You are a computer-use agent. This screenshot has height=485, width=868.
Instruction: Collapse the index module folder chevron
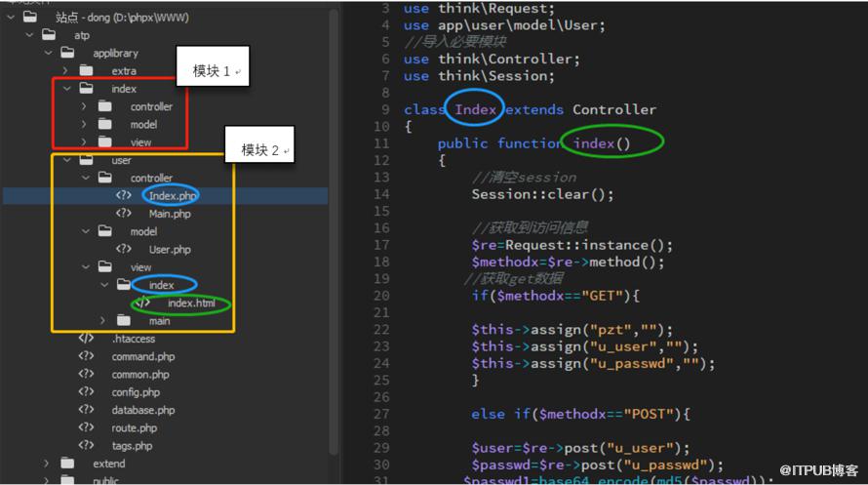pos(67,88)
